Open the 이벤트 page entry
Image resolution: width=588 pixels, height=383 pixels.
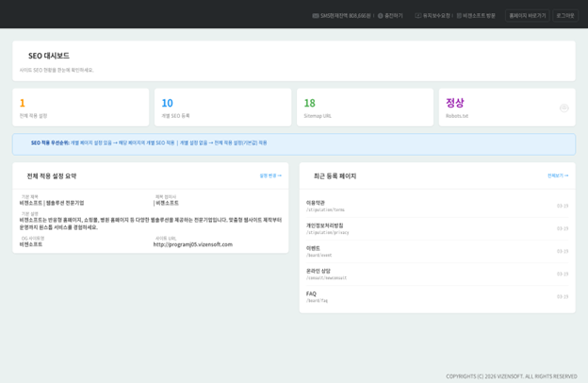tap(313, 248)
